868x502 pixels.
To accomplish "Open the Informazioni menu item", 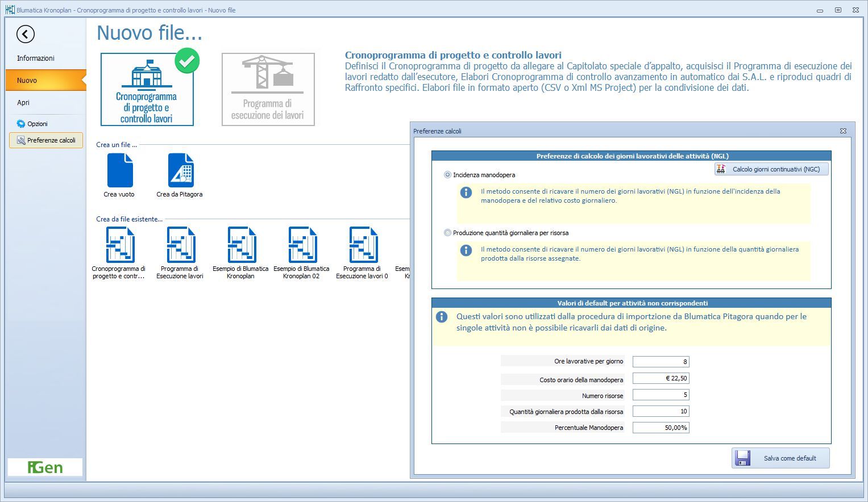I will tap(36, 58).
